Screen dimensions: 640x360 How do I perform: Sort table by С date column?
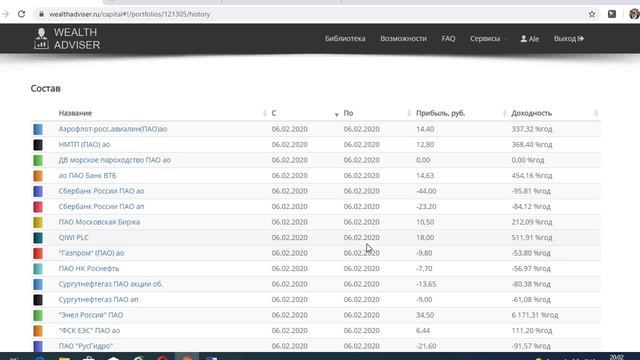pos(274,113)
